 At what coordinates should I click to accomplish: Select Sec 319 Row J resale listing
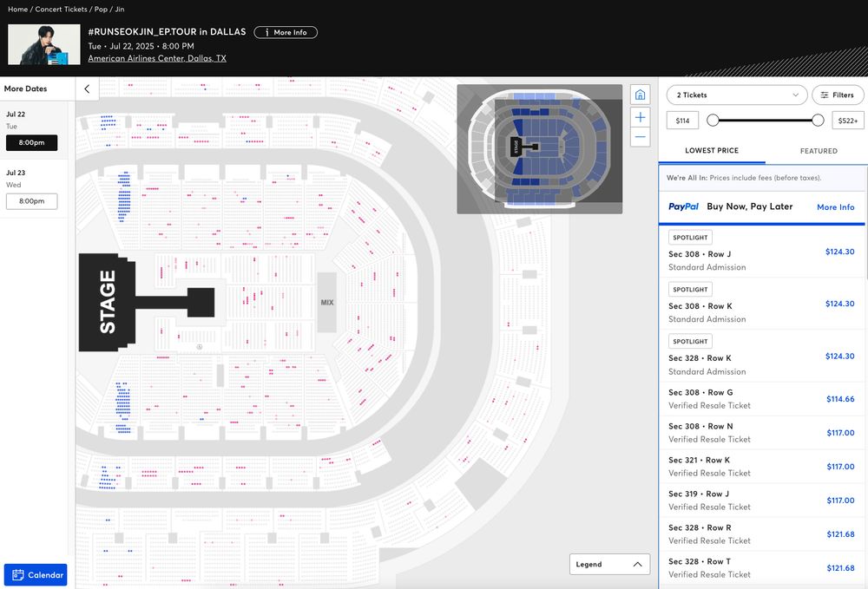(x=762, y=500)
